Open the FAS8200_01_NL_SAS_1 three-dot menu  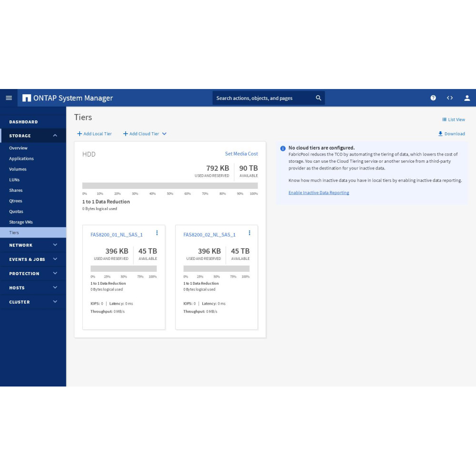[x=157, y=233]
